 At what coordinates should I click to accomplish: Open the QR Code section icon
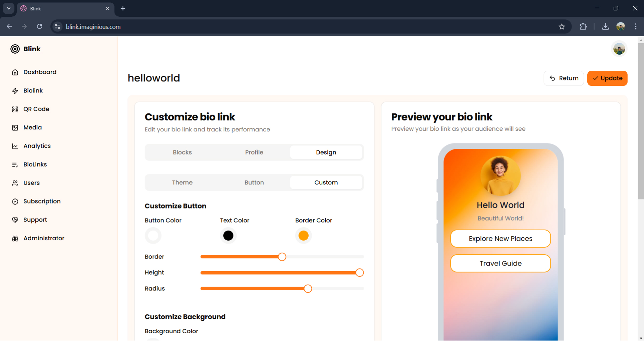[15, 109]
